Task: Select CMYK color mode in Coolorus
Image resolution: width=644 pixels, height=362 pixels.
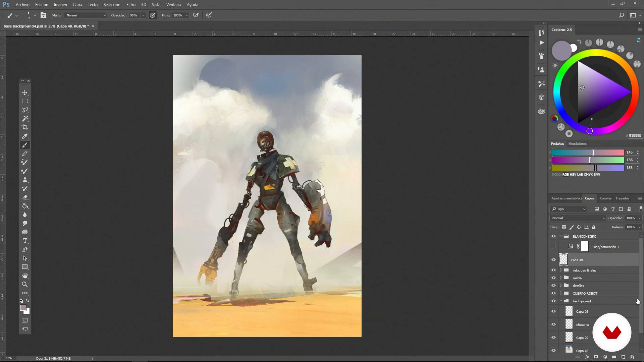Action: tap(588, 175)
